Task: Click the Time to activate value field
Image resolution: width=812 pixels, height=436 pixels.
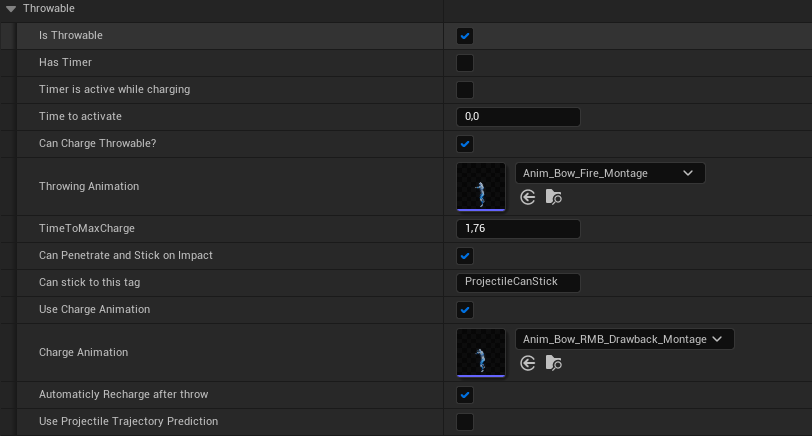Action: (x=517, y=117)
